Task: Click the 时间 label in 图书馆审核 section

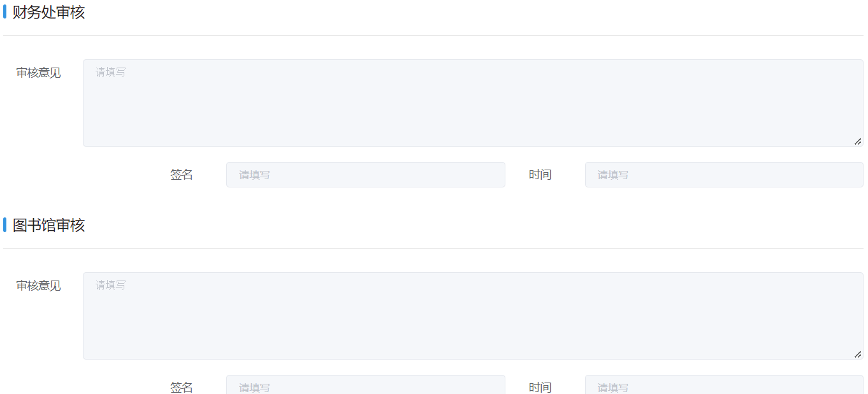Action: 540,387
